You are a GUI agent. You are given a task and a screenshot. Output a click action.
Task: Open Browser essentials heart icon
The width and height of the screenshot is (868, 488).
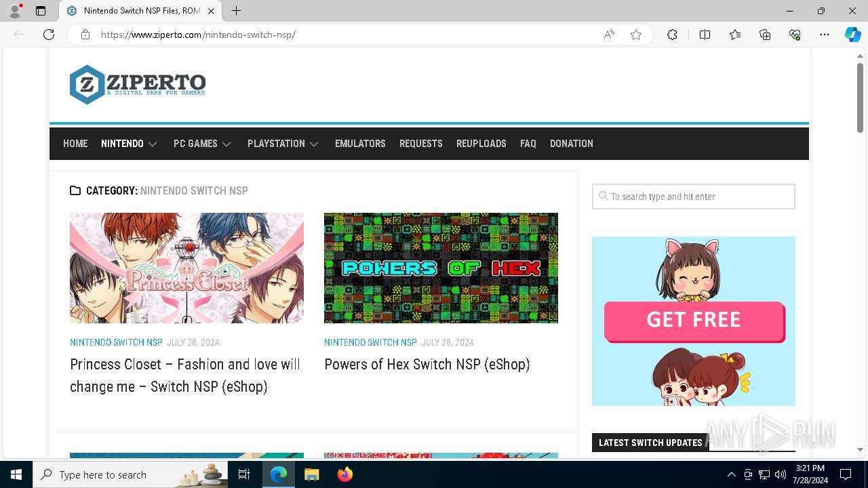[795, 35]
